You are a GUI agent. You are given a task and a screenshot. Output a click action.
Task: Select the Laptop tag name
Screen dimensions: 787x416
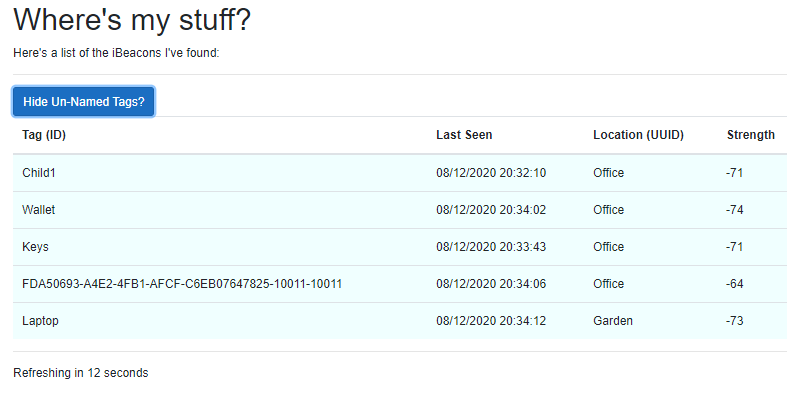pos(40,321)
